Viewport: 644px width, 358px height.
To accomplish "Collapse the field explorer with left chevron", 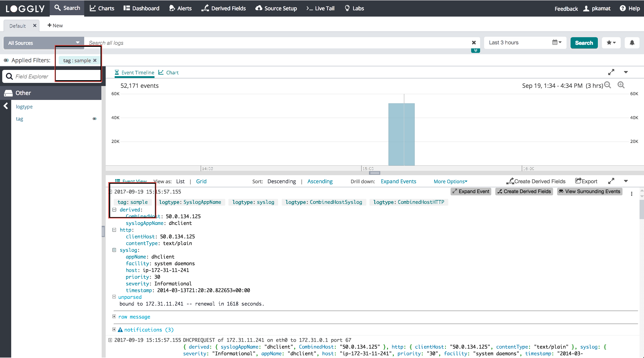I will coord(6,106).
